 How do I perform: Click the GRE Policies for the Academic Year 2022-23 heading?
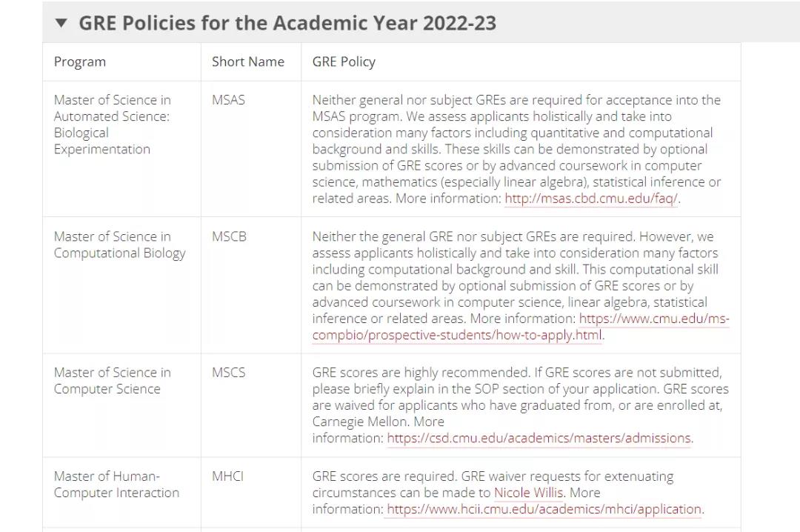(287, 23)
